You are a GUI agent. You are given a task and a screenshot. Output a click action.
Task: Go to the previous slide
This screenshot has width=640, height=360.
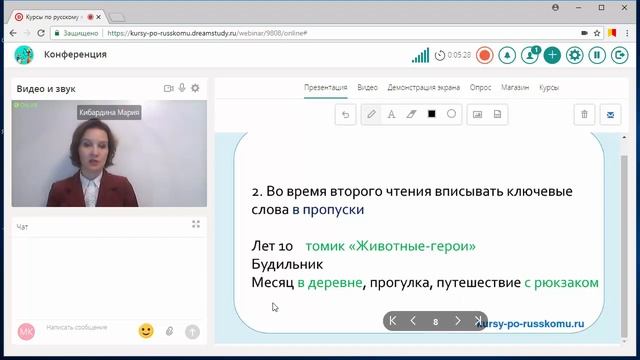point(413,321)
